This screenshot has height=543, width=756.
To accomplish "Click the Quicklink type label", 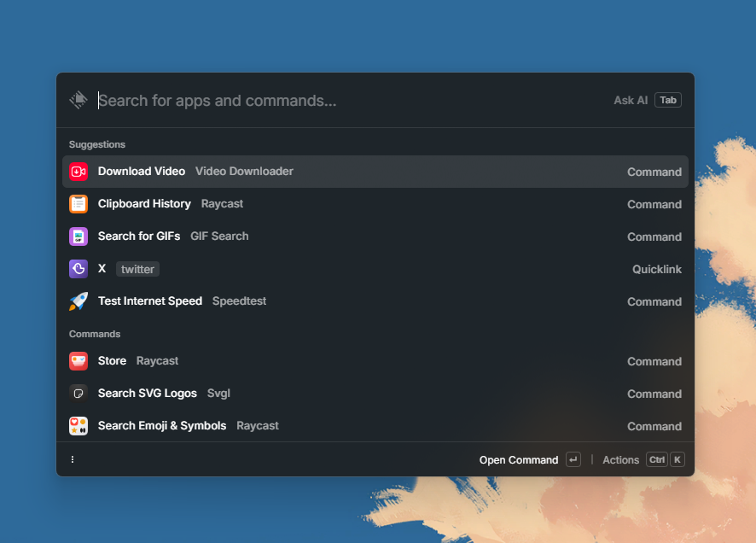I will coord(657,269).
